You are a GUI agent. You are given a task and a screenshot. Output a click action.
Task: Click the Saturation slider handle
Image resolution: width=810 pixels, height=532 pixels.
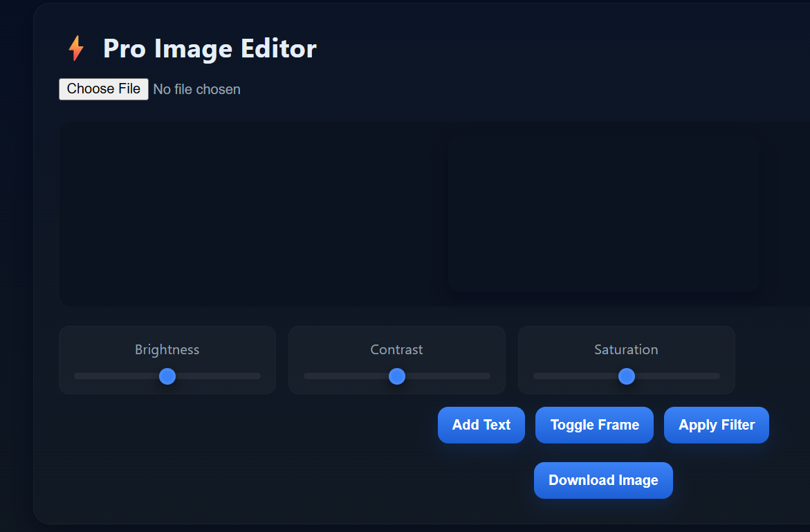627,376
